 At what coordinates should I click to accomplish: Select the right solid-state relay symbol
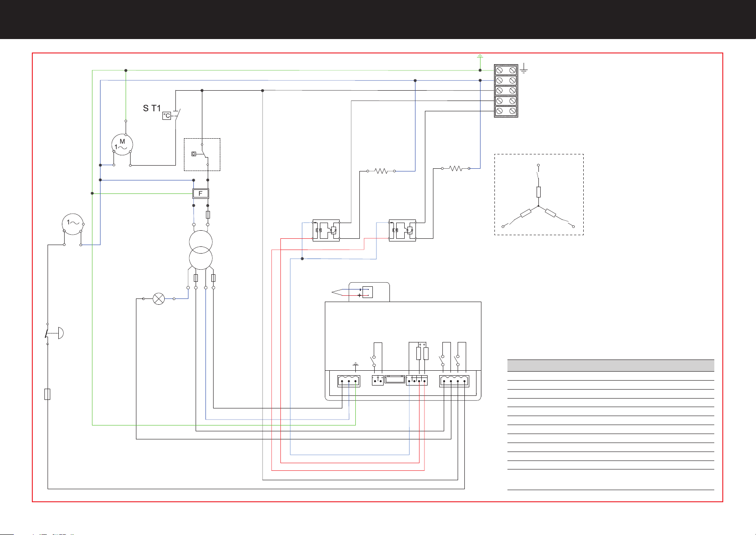click(x=402, y=230)
